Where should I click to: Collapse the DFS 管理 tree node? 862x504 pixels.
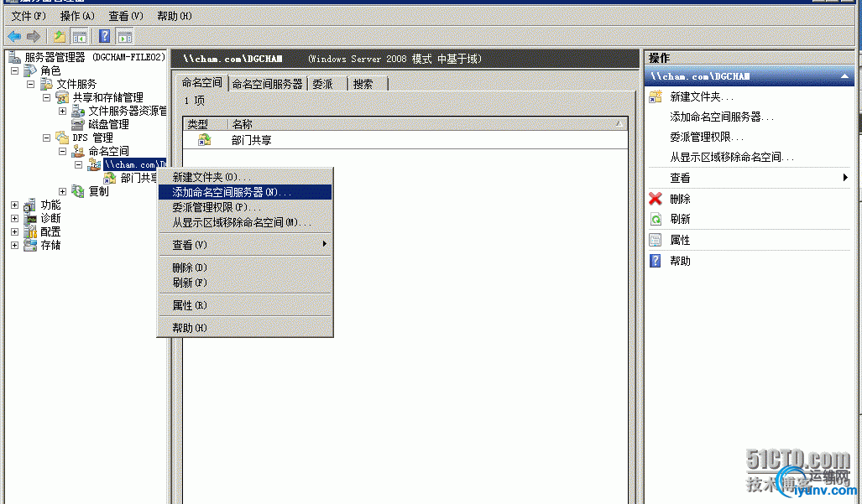click(x=47, y=138)
